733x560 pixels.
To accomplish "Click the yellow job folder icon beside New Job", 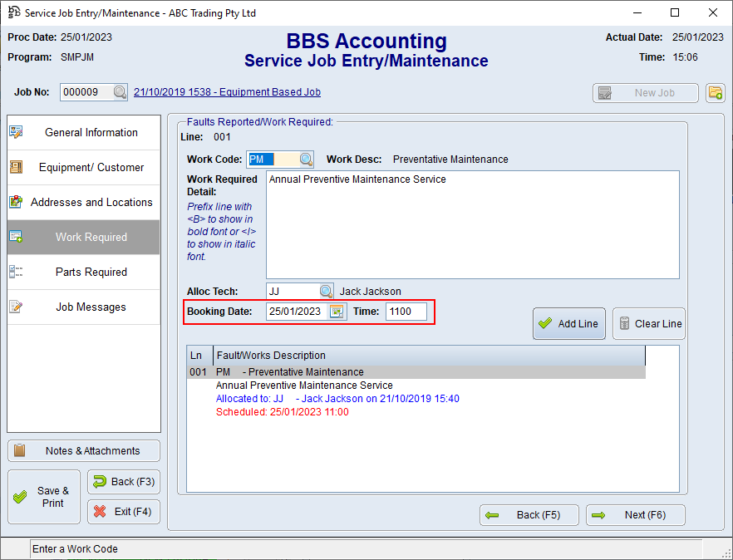I will point(715,92).
